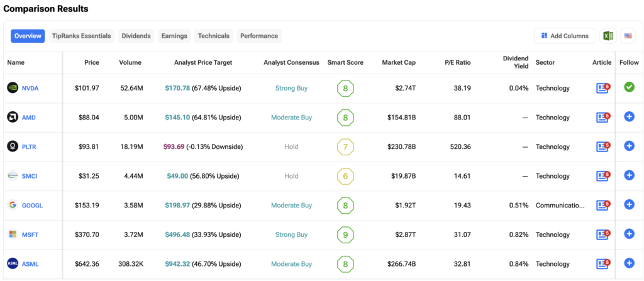
Task: Click the Google logo icon
Action: tap(13, 205)
